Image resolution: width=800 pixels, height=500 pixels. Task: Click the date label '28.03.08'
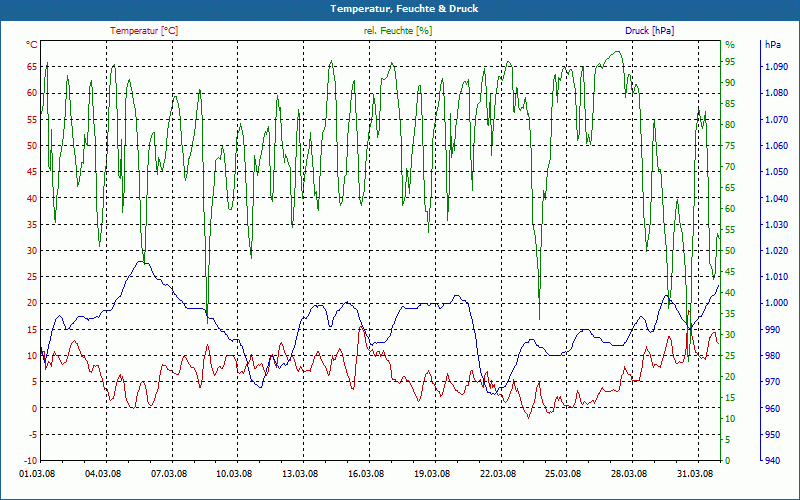click(629, 473)
